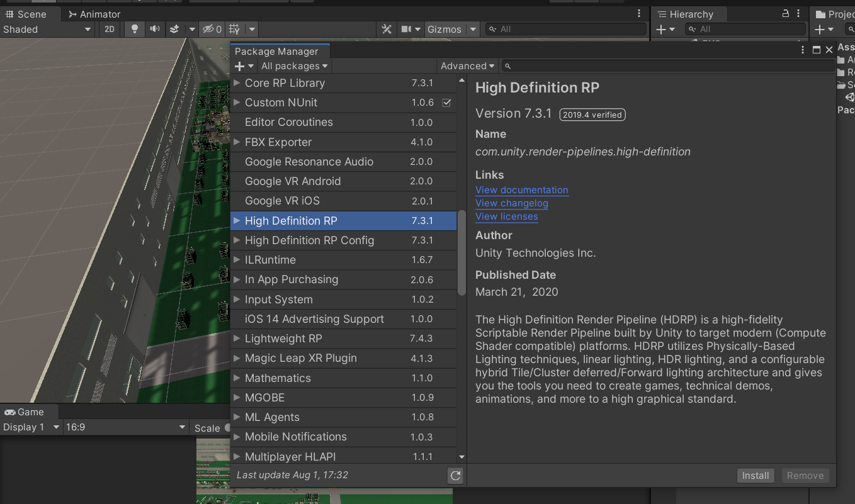This screenshot has height=504, width=855.
Task: Open the scene effects dropdown arrow
Action: [192, 29]
